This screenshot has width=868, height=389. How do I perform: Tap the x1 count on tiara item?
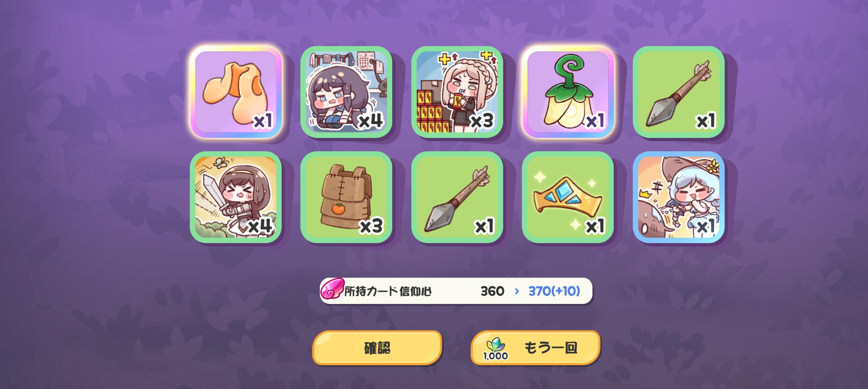point(595,226)
